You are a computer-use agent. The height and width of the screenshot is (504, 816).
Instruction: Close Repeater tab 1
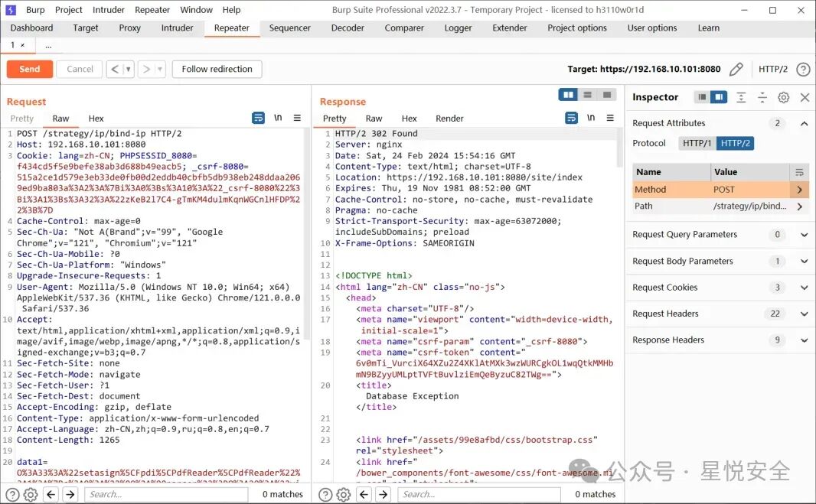coord(22,45)
